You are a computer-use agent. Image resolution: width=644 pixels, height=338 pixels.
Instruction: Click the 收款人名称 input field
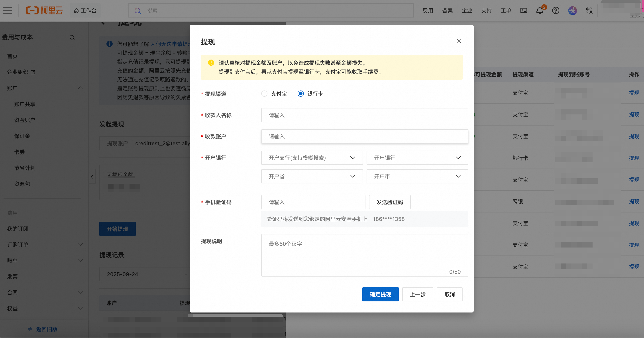click(x=364, y=115)
